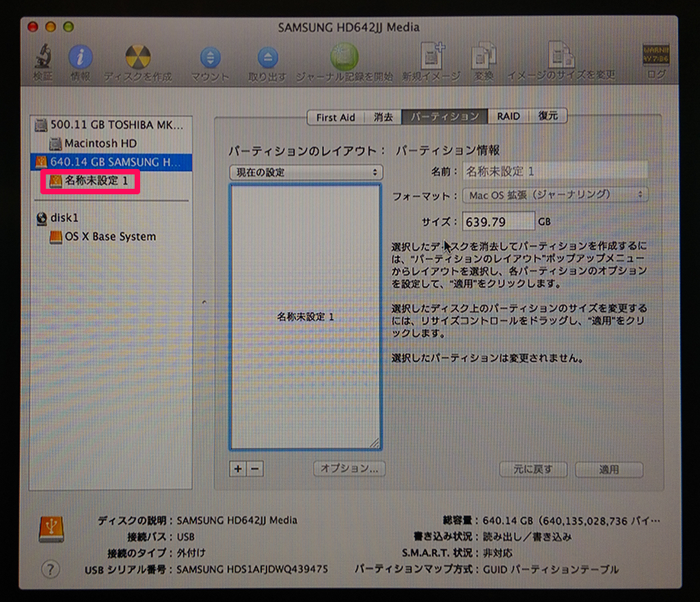Click the New Image toolbar icon
The image size is (700, 602).
click(x=431, y=58)
